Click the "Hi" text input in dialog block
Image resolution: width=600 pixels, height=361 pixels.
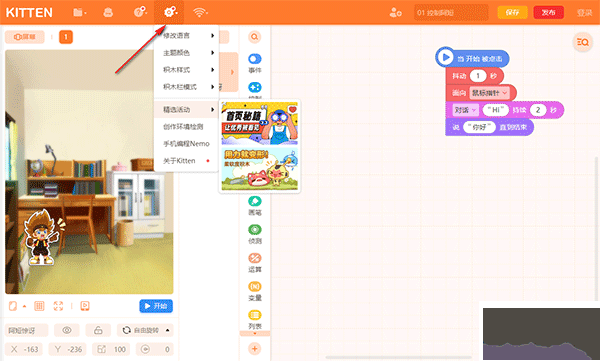[x=496, y=110]
